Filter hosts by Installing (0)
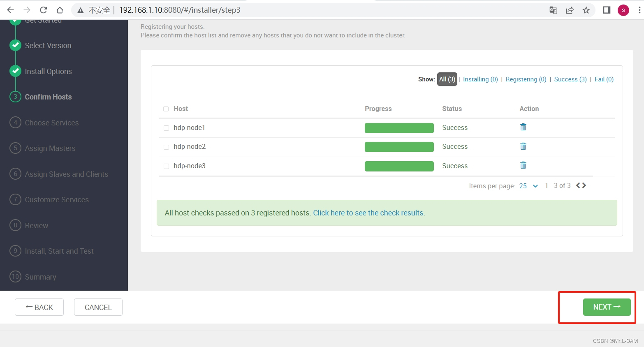This screenshot has width=644, height=347. (x=480, y=79)
